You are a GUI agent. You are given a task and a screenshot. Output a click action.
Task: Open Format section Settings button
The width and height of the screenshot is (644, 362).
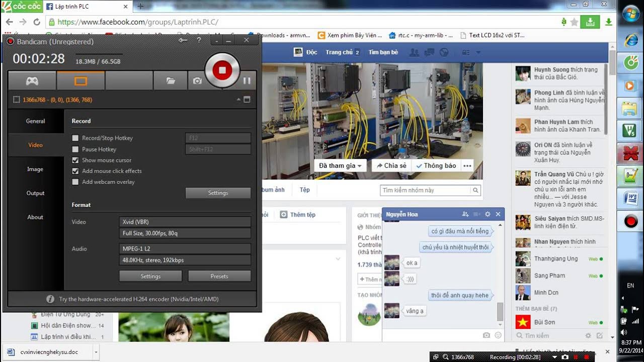click(150, 276)
